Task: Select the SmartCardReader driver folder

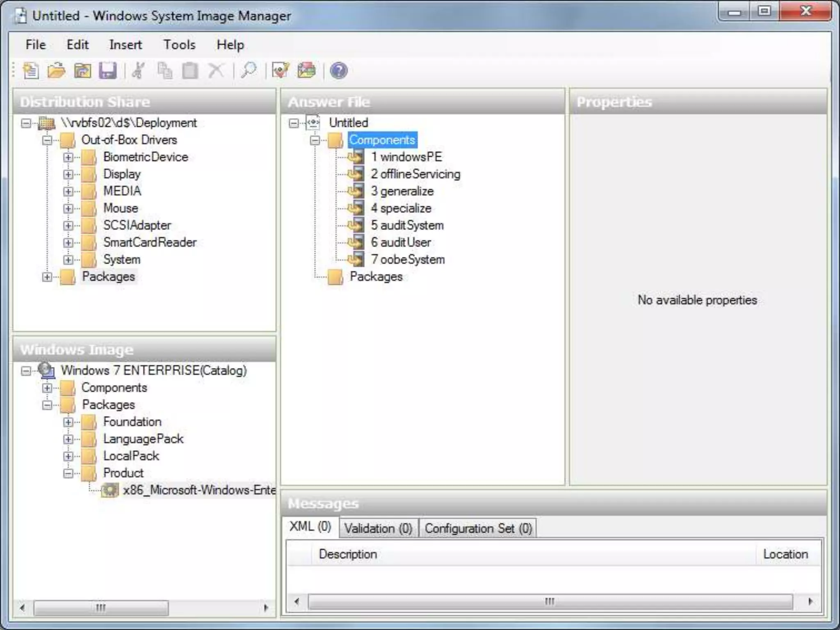Action: click(x=150, y=242)
